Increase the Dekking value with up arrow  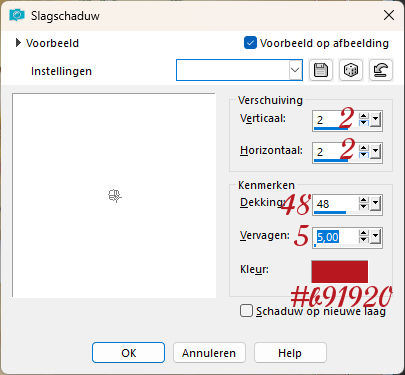[364, 200]
